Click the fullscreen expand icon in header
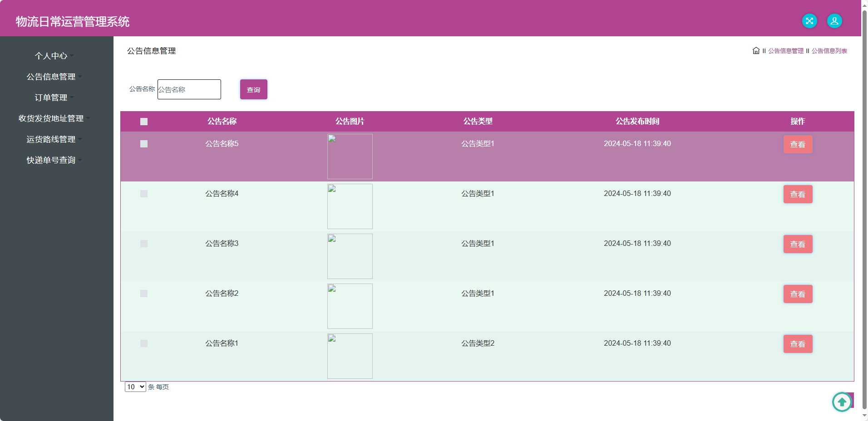The height and width of the screenshot is (421, 868). click(x=810, y=20)
